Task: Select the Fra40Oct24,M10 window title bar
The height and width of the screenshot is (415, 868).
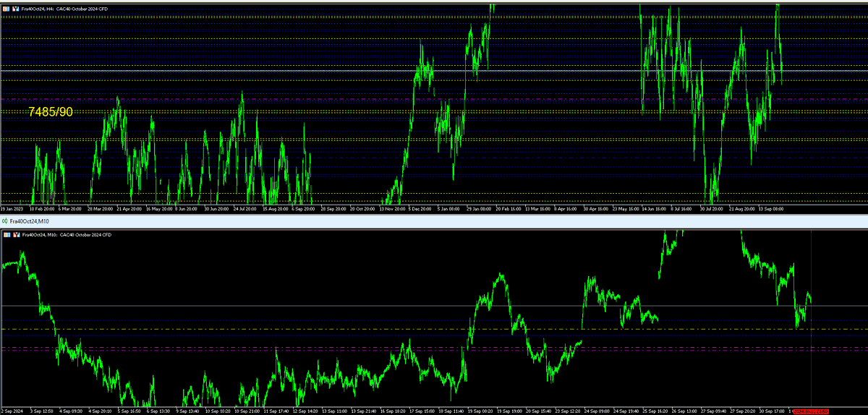Action: click(434, 221)
